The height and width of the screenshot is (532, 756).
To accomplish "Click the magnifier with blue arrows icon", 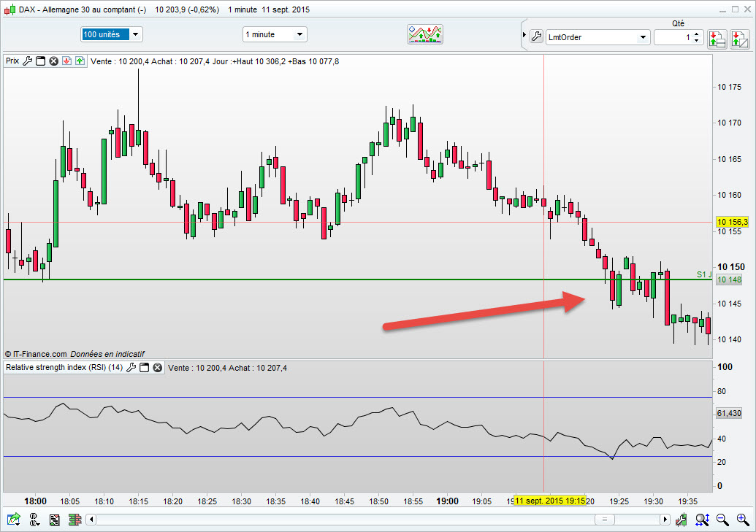I will [702, 519].
